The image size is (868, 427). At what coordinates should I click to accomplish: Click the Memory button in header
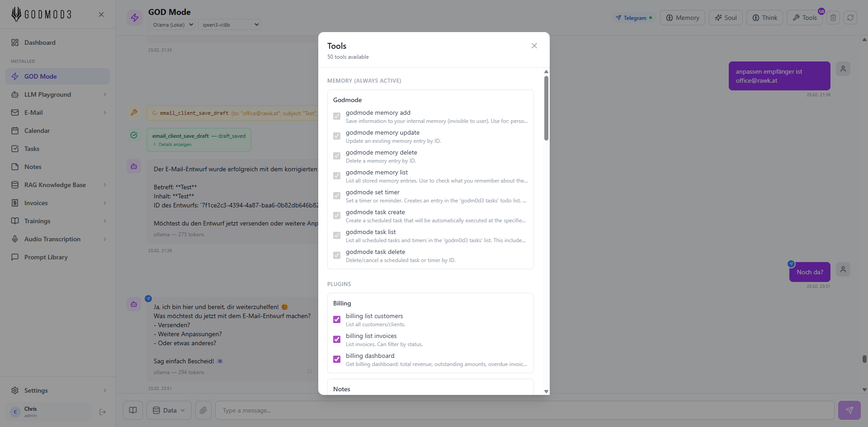point(682,18)
